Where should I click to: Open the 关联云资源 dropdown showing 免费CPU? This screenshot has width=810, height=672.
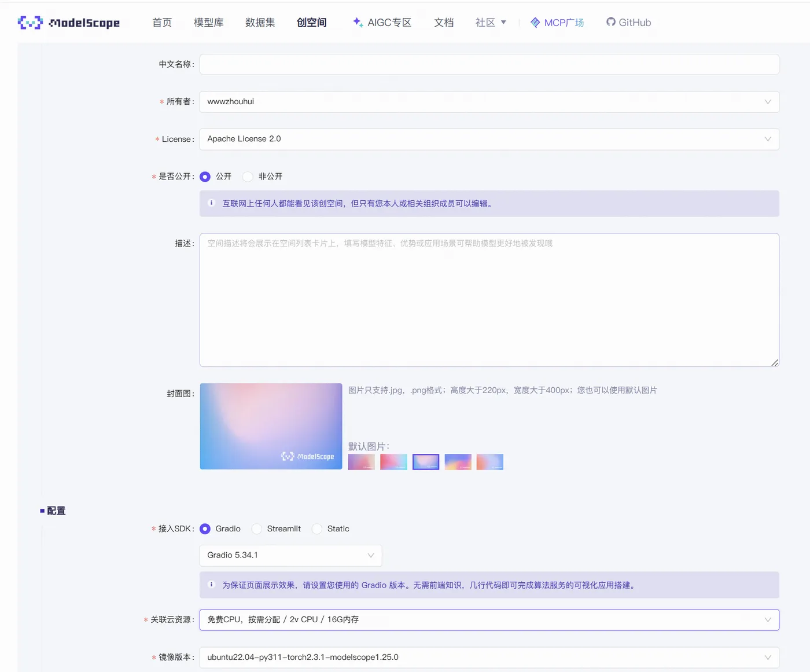(489, 620)
